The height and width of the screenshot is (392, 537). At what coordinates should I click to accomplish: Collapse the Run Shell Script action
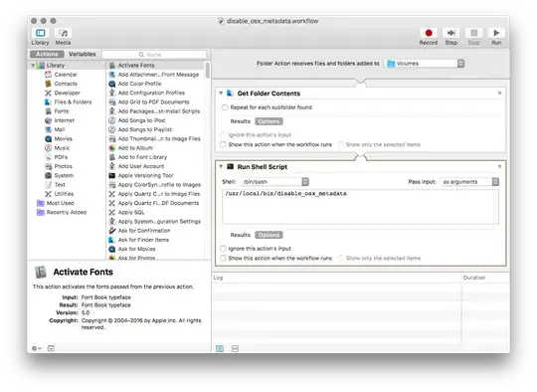point(221,166)
